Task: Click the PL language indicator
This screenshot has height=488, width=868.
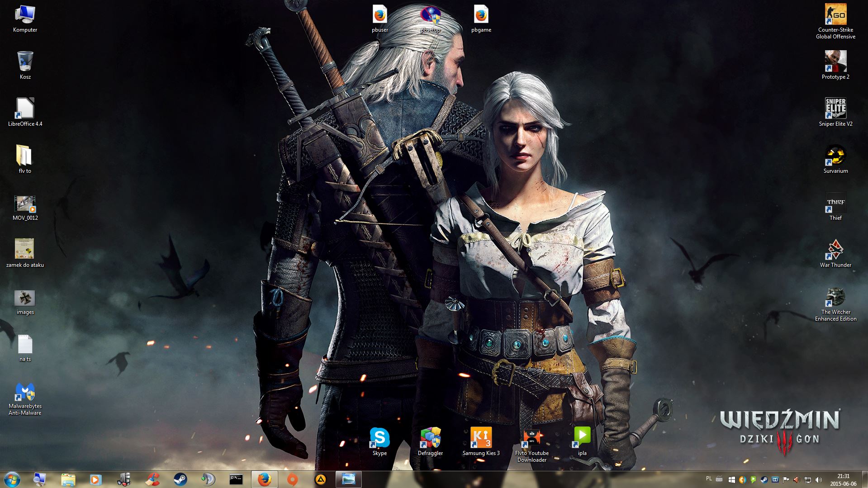Action: (x=709, y=479)
